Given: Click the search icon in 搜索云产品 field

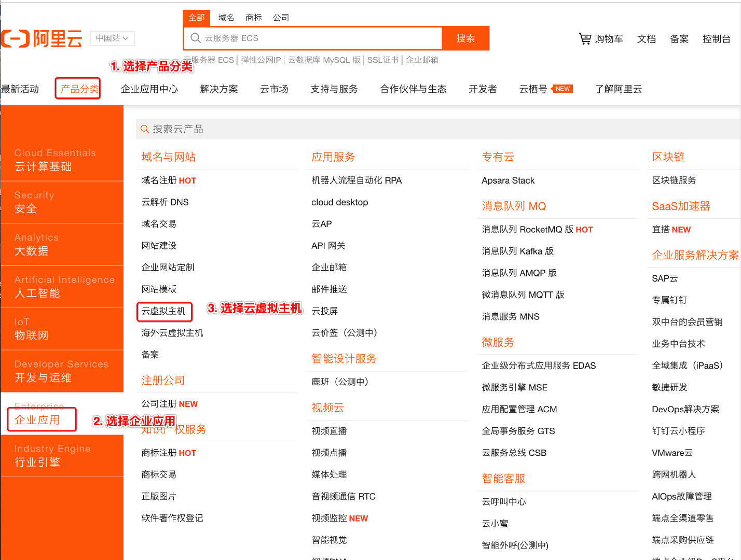Looking at the screenshot, I should [144, 129].
